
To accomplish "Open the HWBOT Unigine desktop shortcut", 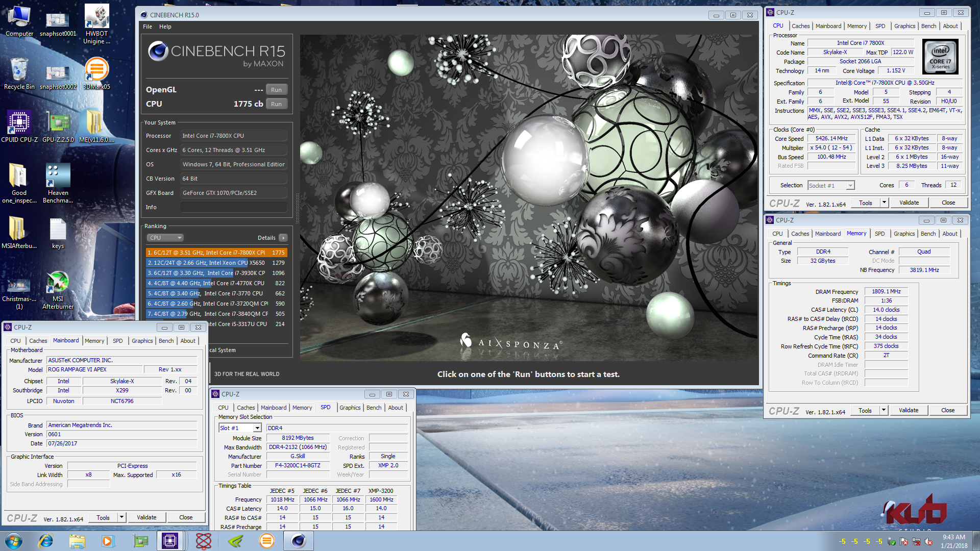I will 96,24.
